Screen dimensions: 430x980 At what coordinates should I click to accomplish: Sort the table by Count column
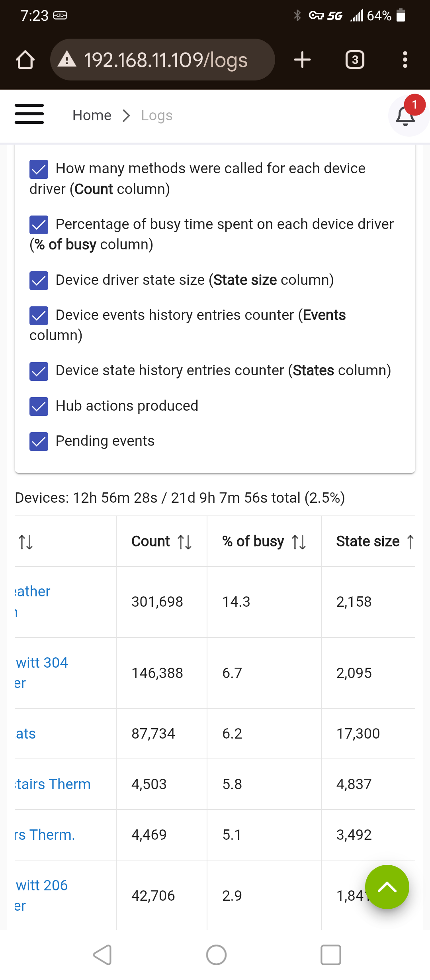[x=185, y=542]
